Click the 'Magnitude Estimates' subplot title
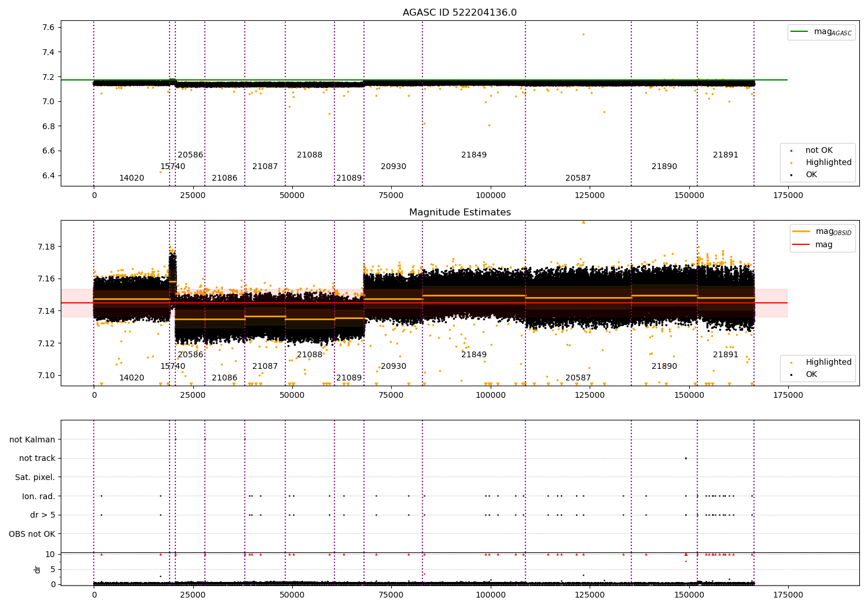Screen dimensions: 868x608 459,213
